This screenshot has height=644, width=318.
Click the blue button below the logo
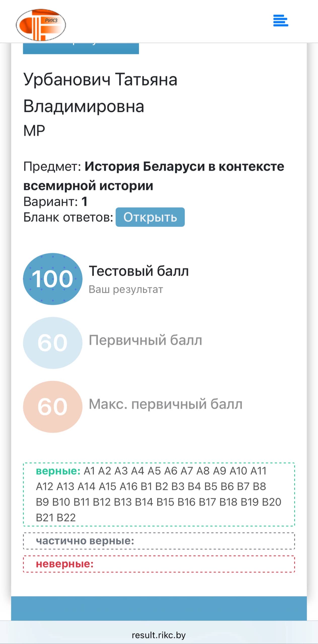[81, 48]
